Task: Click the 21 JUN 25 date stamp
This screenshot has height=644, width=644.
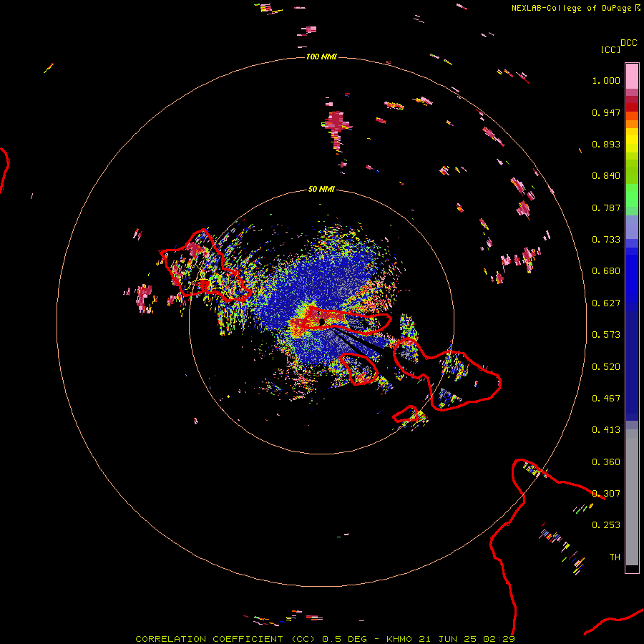Action: click(x=448, y=639)
